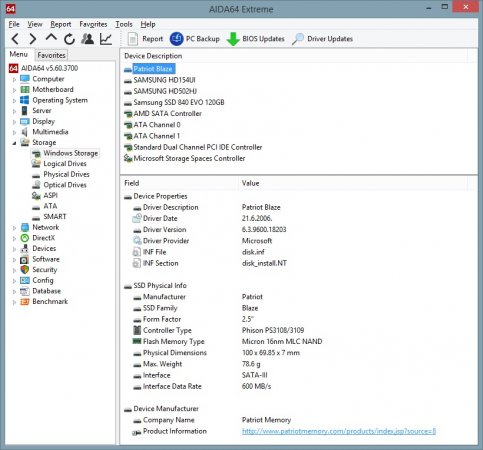Click the Field column header
Viewport: 483px width, 450px height.
point(179,183)
